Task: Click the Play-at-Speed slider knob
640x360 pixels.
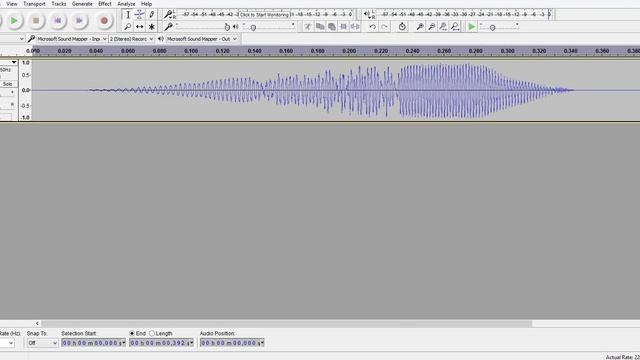Action: click(493, 28)
